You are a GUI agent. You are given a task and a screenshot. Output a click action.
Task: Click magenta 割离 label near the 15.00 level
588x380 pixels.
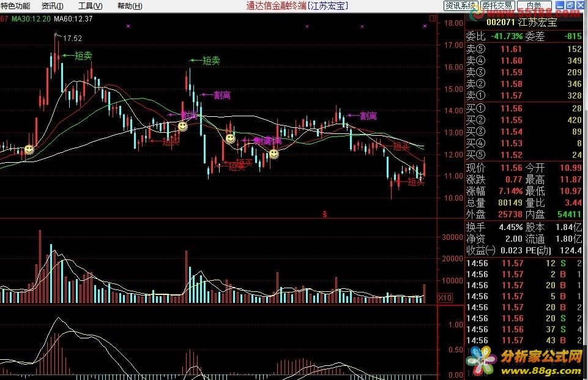tap(222, 95)
